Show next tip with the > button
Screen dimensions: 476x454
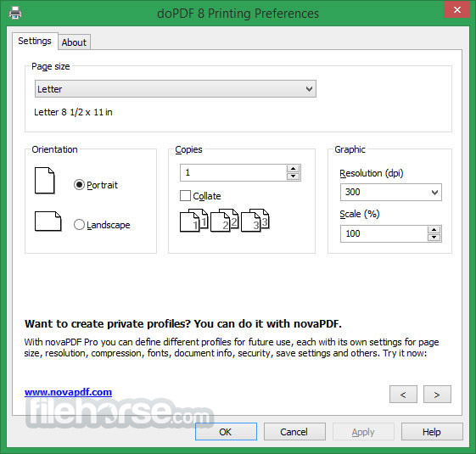[437, 395]
